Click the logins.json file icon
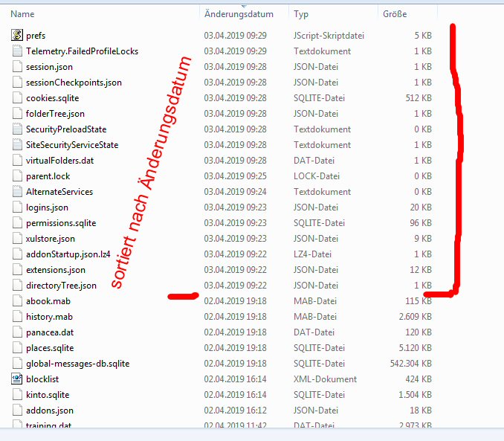The width and height of the screenshot is (504, 441). pyautogui.click(x=17, y=207)
